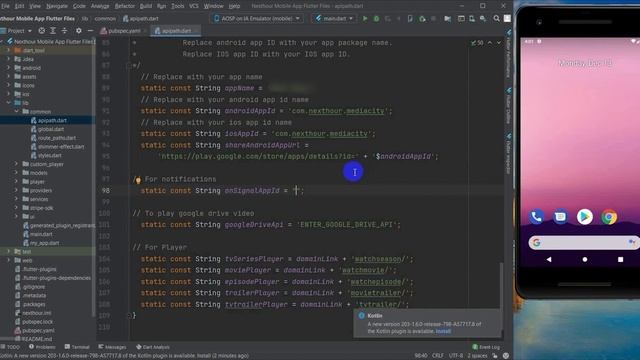Click the collapse all icon in Project panel

coord(64,31)
